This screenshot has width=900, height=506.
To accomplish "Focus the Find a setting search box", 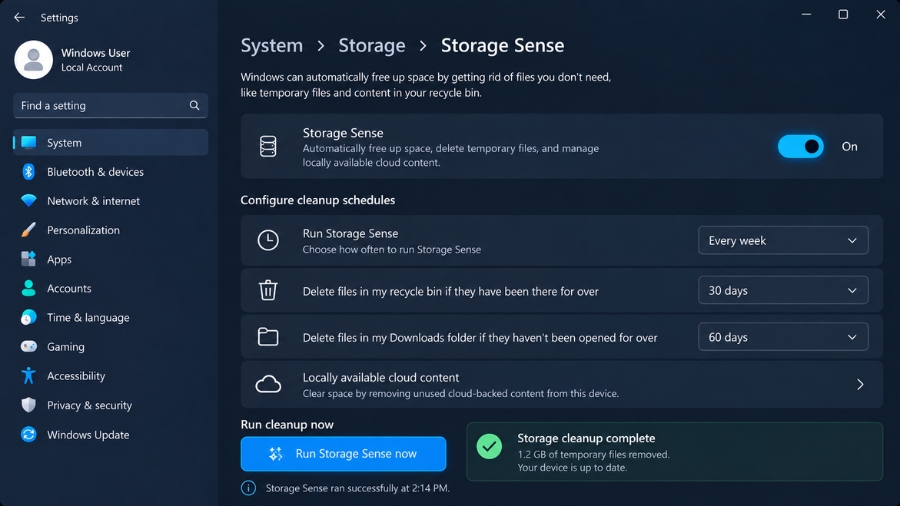I will [x=111, y=106].
